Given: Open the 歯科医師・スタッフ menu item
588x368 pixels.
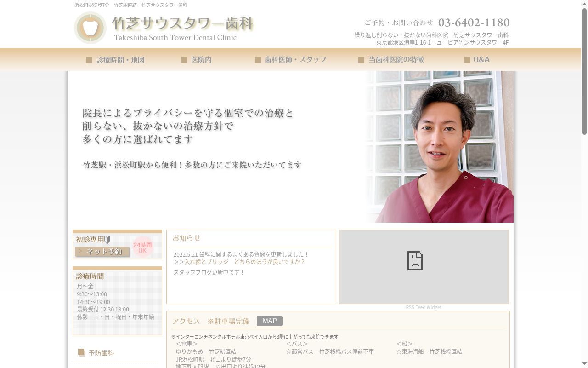Looking at the screenshot, I should click(x=290, y=60).
